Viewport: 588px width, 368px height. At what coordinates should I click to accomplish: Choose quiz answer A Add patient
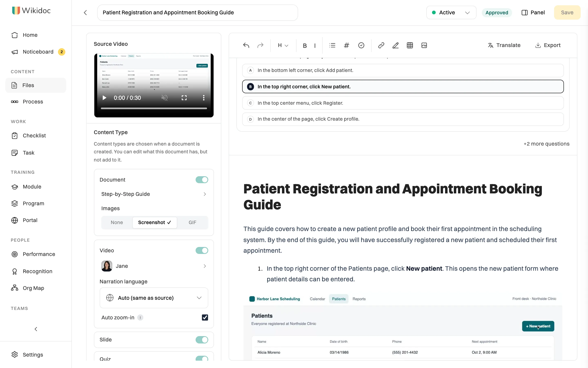pyautogui.click(x=403, y=70)
